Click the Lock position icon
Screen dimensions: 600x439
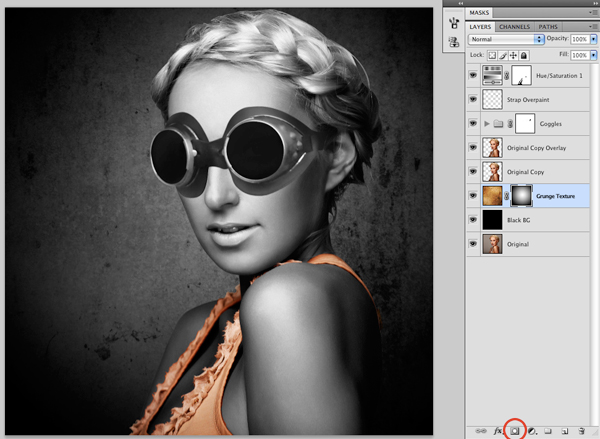(x=513, y=55)
